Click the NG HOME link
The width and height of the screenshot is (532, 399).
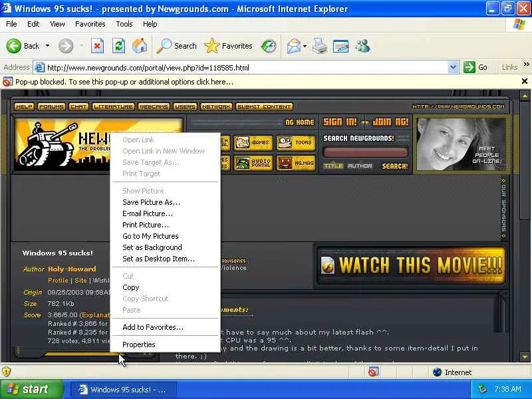pyautogui.click(x=300, y=122)
